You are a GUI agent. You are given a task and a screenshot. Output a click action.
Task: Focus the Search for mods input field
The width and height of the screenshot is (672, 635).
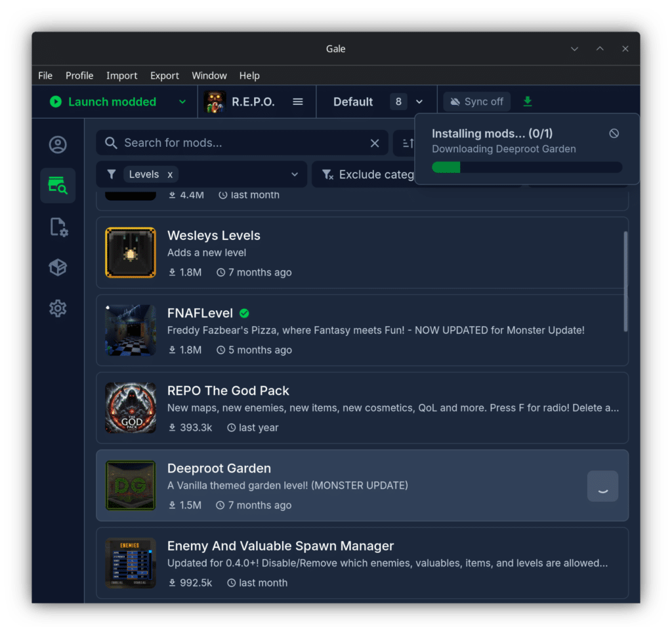click(242, 143)
